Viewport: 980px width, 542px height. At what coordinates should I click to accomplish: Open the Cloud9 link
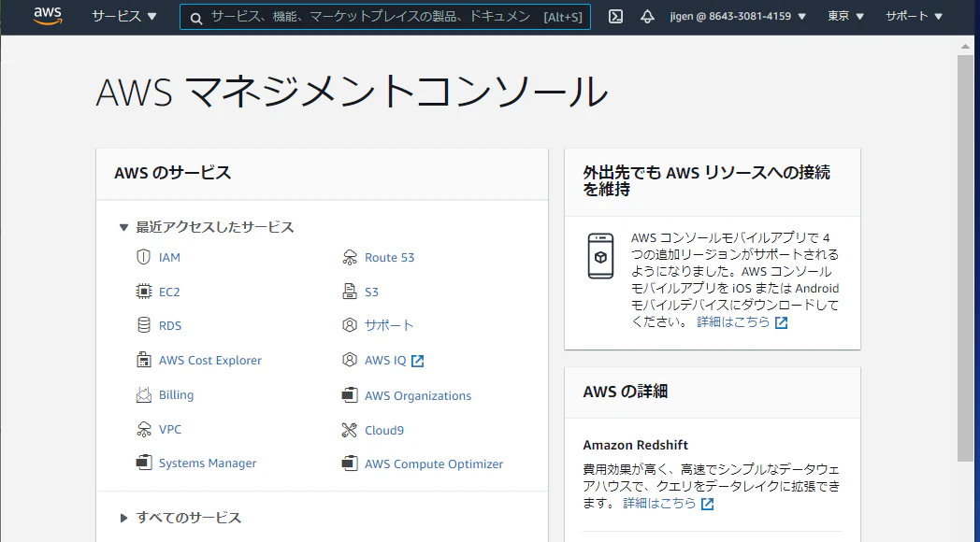384,430
